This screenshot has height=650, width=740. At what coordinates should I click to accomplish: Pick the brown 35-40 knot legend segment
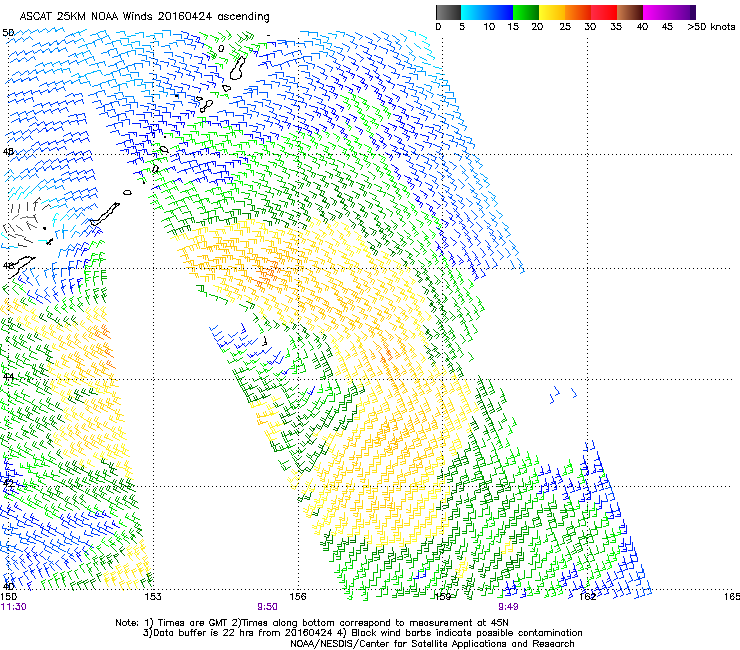(630, 12)
